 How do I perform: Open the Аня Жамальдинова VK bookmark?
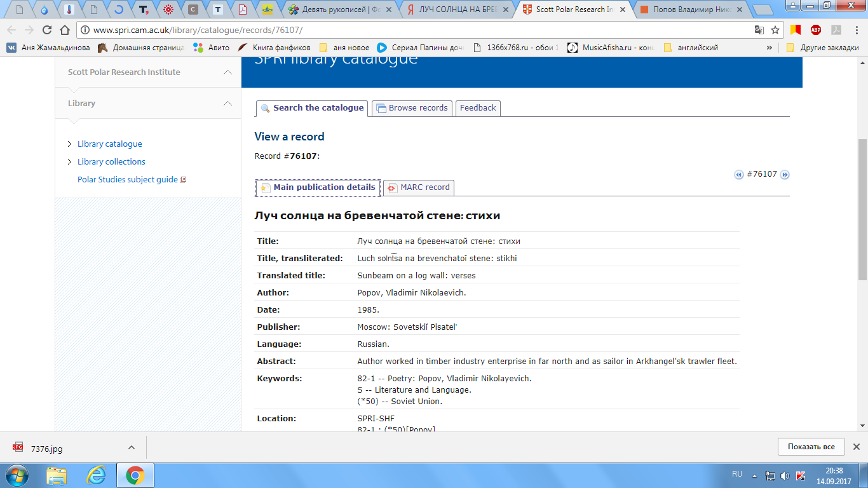[48, 48]
